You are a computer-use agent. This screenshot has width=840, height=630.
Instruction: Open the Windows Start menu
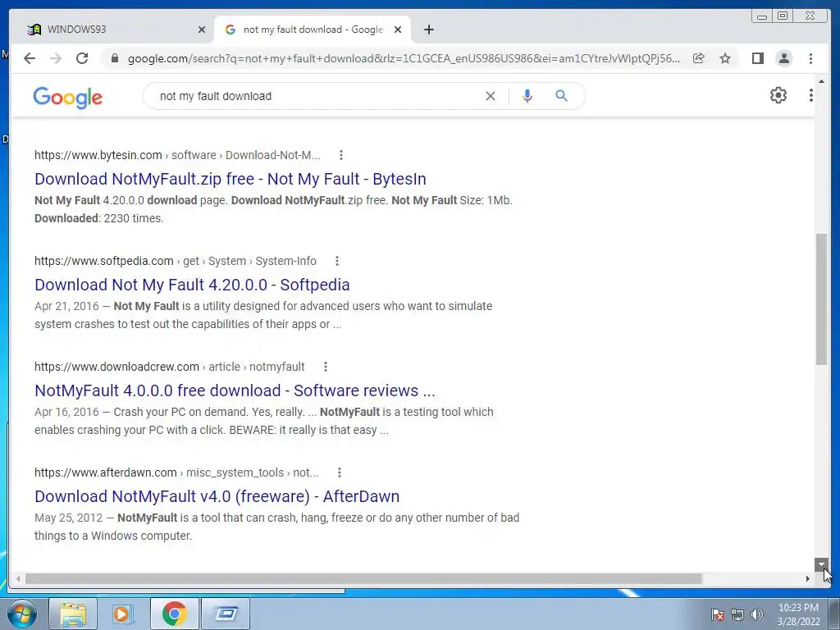pos(21,614)
